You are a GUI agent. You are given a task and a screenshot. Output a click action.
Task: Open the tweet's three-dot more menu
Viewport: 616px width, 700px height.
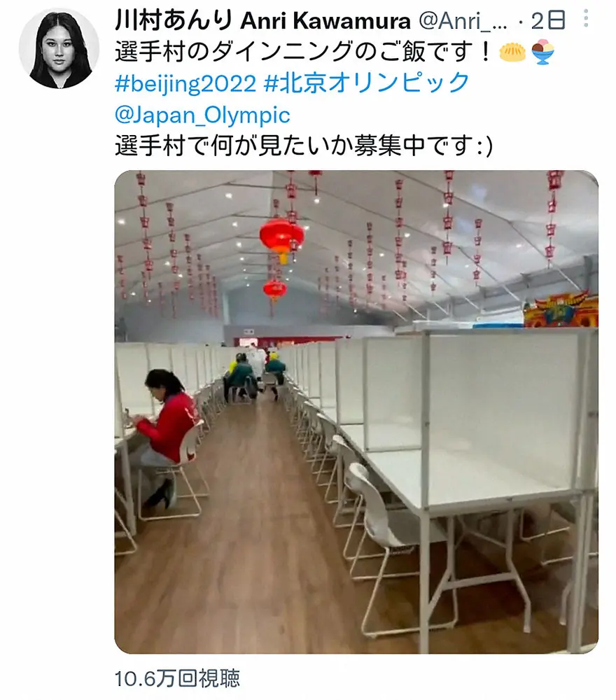[x=586, y=19]
